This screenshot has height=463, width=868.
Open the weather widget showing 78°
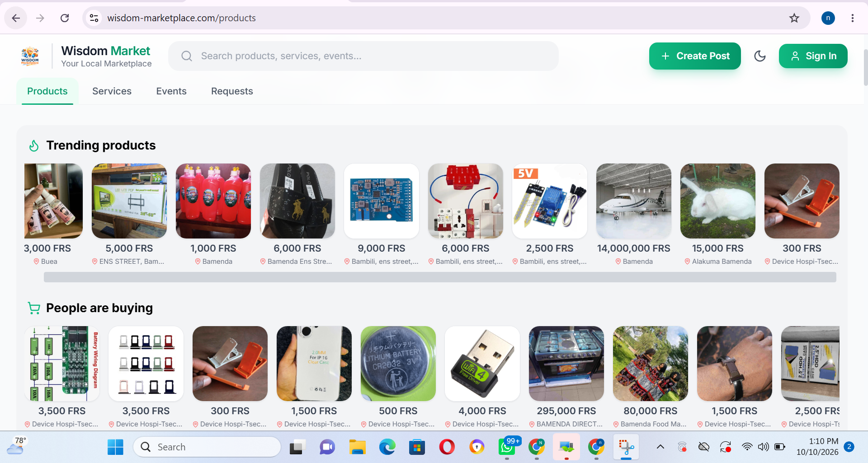pos(16,446)
